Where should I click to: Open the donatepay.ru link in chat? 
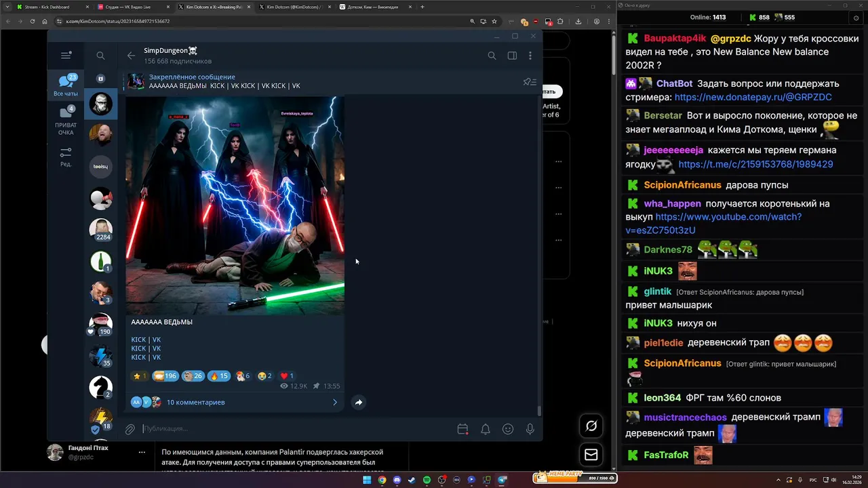coord(753,97)
